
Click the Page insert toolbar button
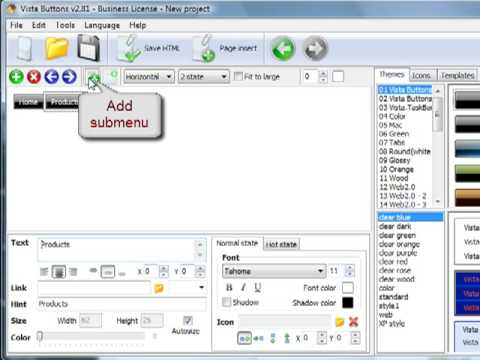(x=226, y=49)
